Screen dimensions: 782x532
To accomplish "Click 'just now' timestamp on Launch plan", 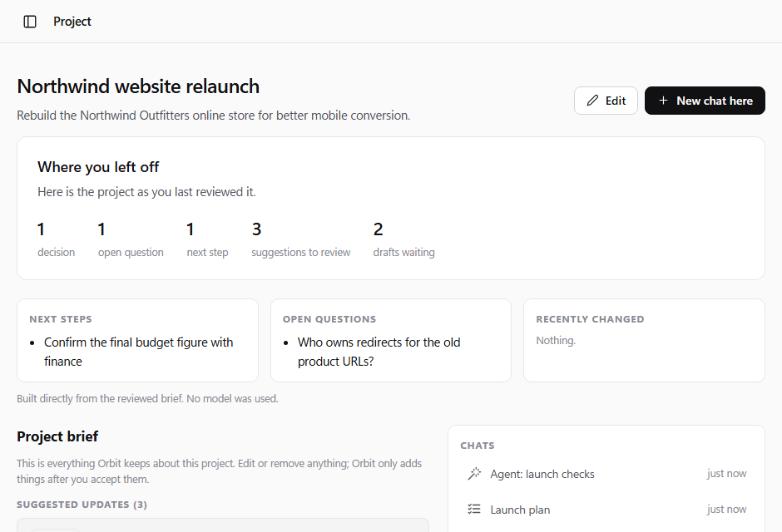I will [726, 509].
